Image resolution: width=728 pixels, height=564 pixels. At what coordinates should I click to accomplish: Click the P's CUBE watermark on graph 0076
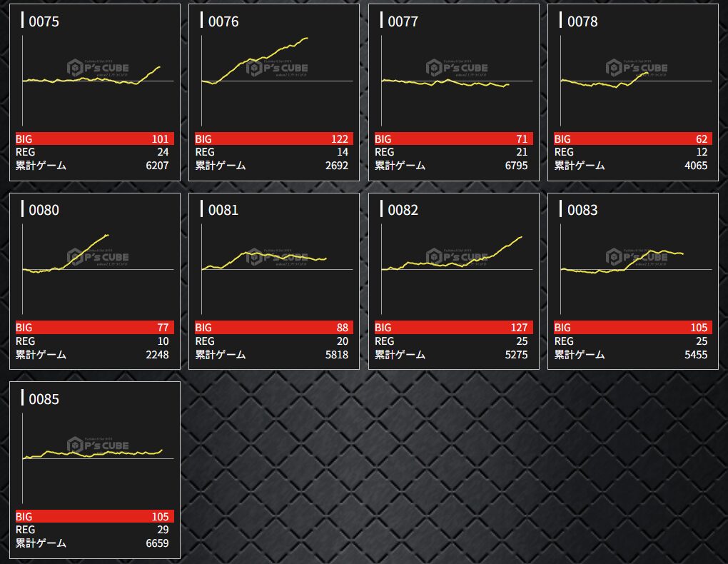(278, 68)
